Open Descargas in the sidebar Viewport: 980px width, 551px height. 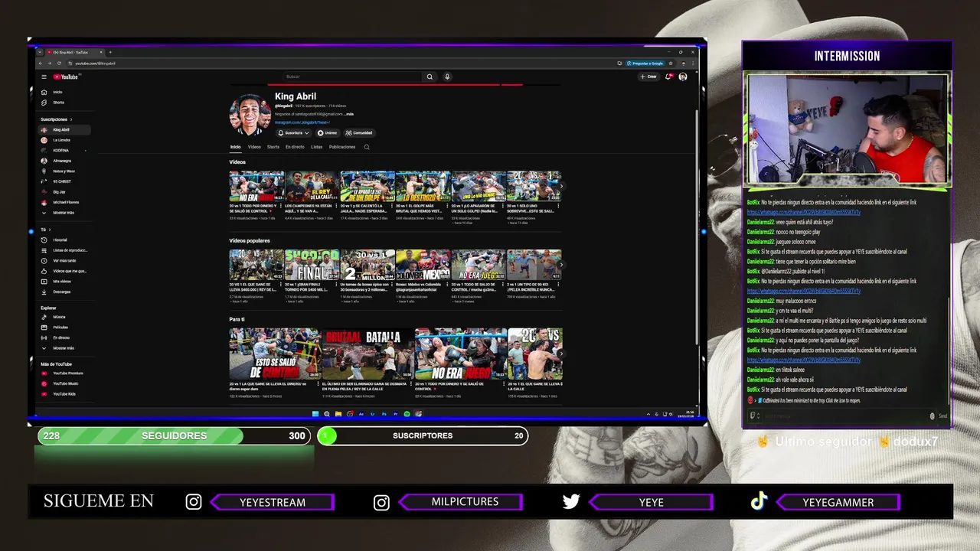(x=66, y=292)
